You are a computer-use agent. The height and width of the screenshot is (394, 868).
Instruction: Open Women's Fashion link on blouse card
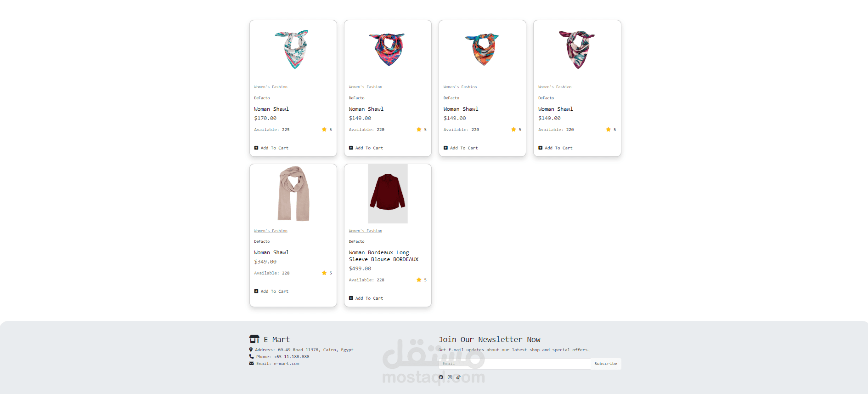point(366,231)
